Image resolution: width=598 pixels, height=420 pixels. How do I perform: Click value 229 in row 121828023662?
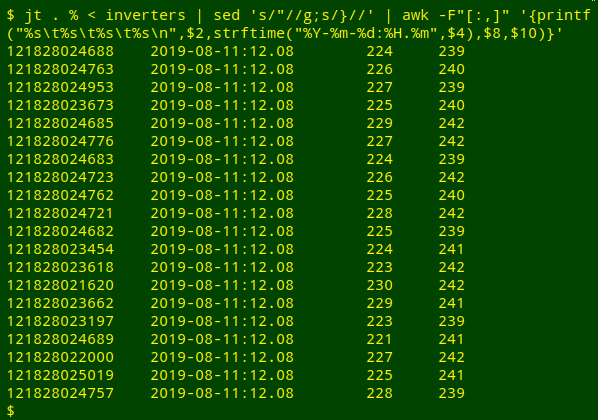point(379,303)
